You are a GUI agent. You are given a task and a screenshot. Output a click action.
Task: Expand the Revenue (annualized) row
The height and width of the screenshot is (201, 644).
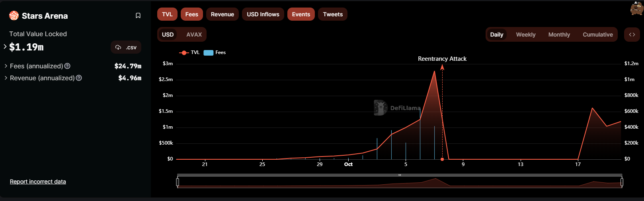click(x=6, y=78)
